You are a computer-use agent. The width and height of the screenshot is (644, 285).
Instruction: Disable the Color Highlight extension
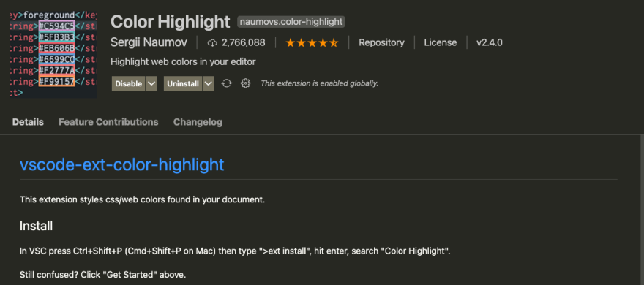coord(129,83)
